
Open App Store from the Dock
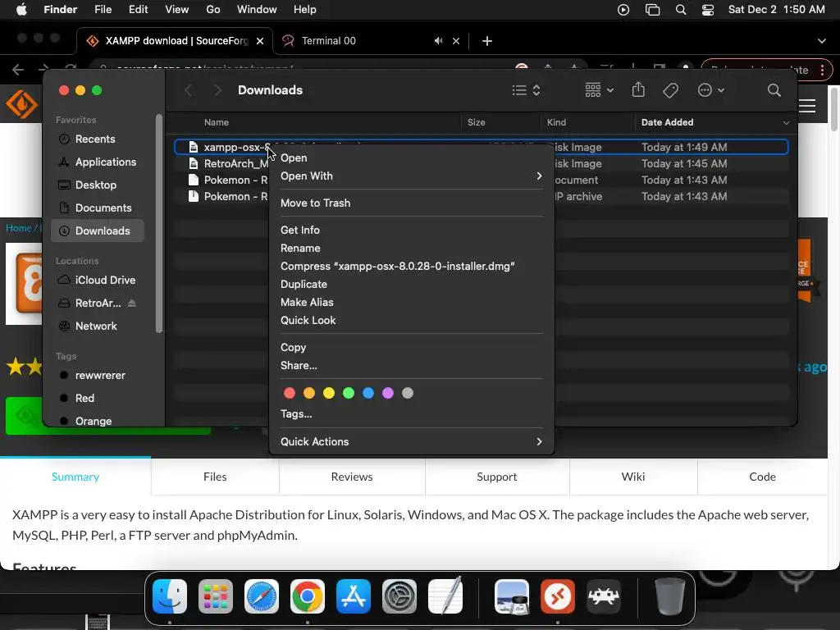[x=354, y=596]
